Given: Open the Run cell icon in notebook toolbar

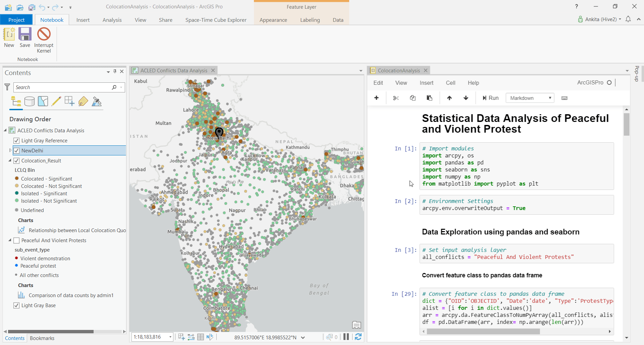Looking at the screenshot, I should (x=490, y=98).
